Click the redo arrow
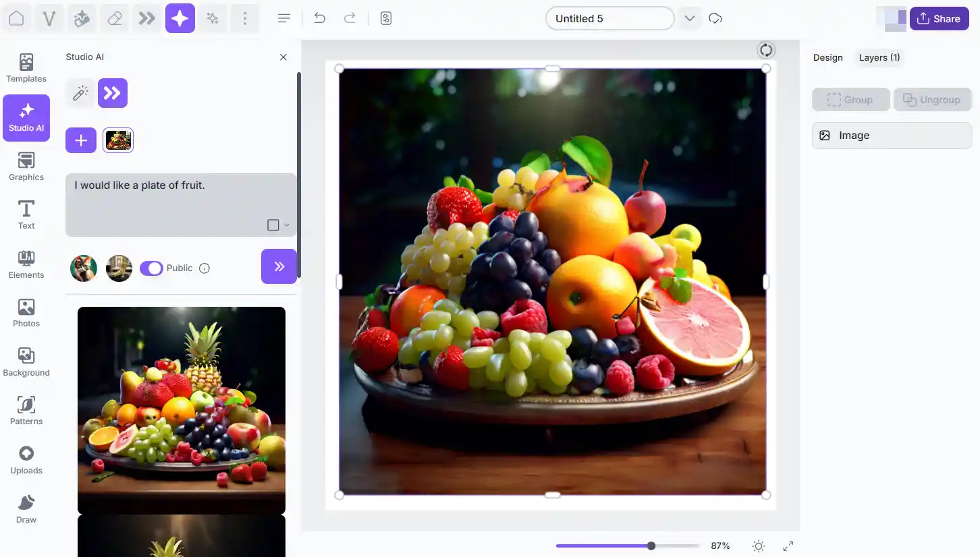This screenshot has width=980, height=557. click(x=350, y=18)
